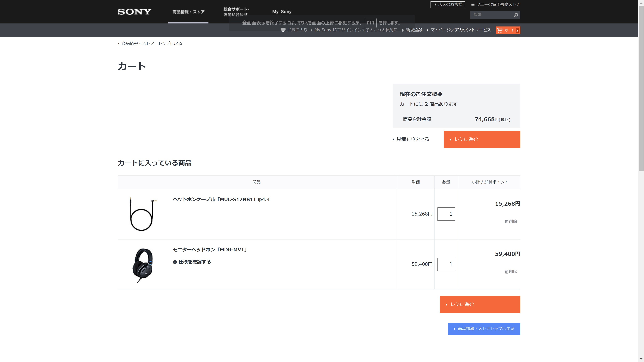Click 法人のお客様 button

point(447,5)
